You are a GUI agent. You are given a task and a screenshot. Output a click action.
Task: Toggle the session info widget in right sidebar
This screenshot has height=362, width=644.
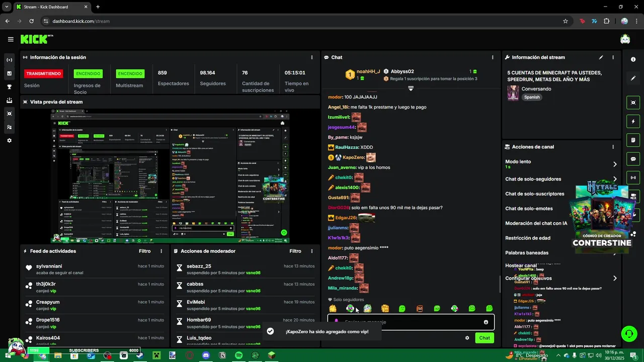(x=633, y=177)
